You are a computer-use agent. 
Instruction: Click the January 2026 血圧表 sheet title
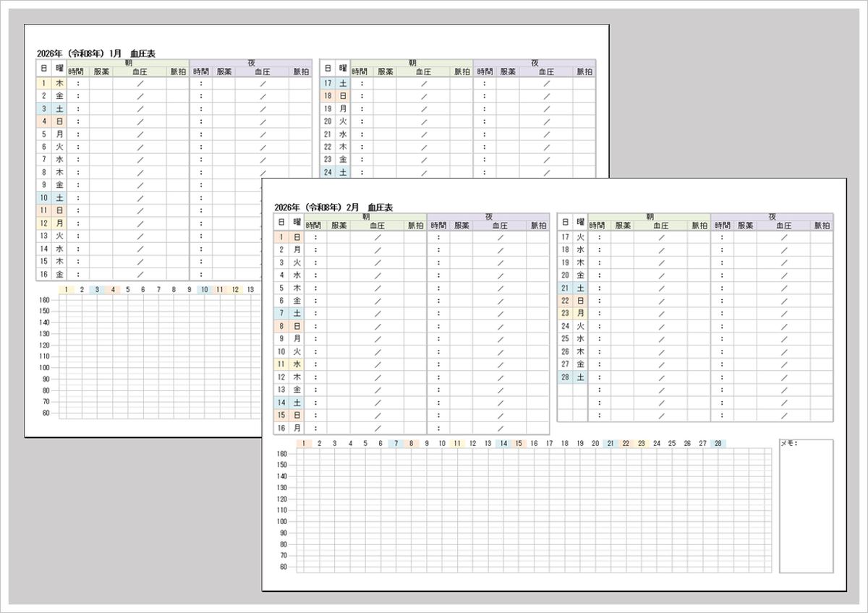pyautogui.click(x=95, y=53)
